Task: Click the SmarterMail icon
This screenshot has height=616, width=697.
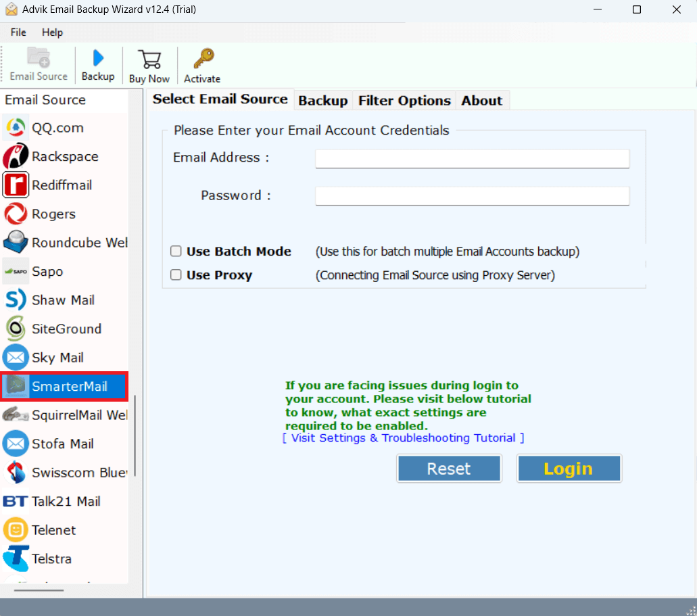Action: point(16,386)
